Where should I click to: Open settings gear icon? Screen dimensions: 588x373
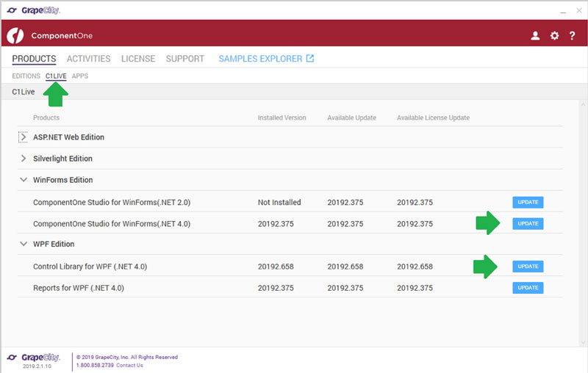pyautogui.click(x=554, y=35)
